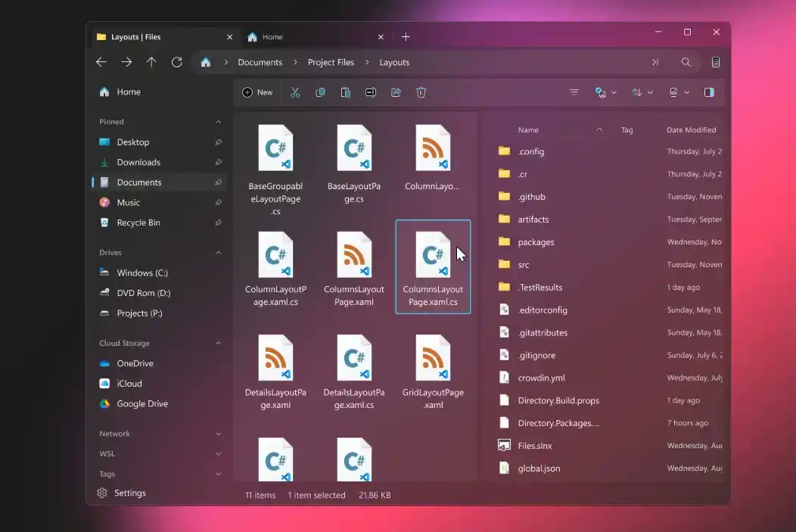Collapse the Cloud Storage section
The width and height of the screenshot is (796, 532).
tap(218, 343)
